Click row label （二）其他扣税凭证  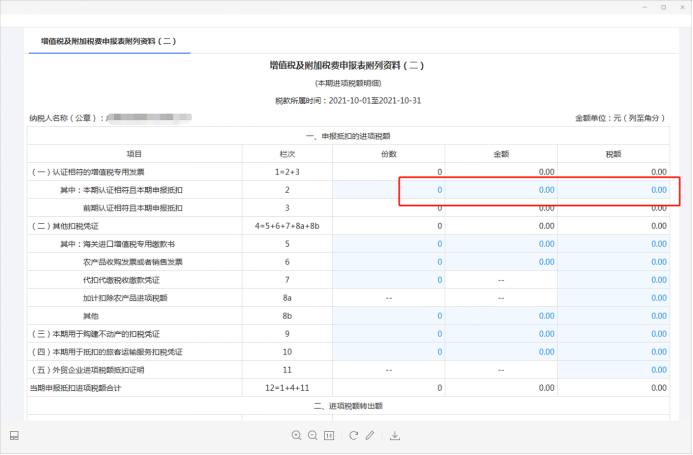[65, 226]
